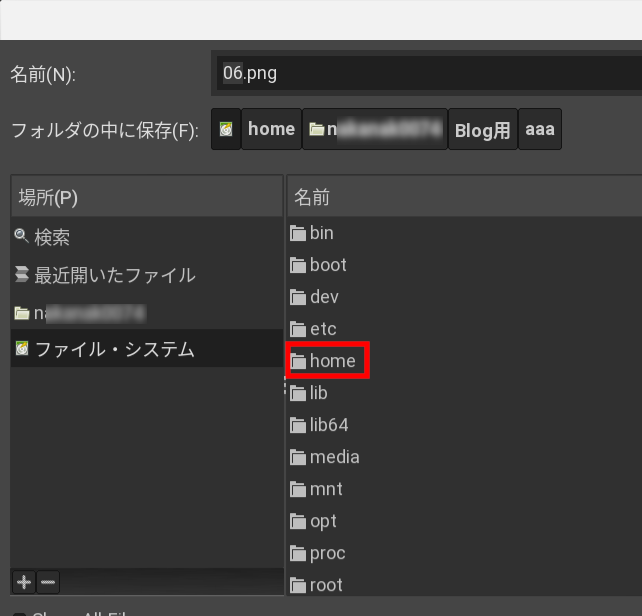Screen dimensions: 642x616
Task: Select 検索 in the places sidebar
Action: point(147,237)
